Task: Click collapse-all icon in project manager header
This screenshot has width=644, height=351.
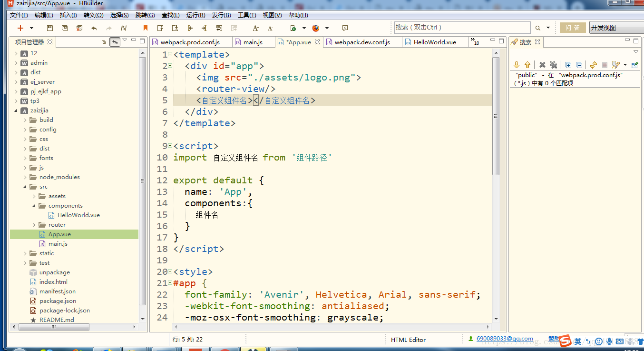Action: pos(104,42)
